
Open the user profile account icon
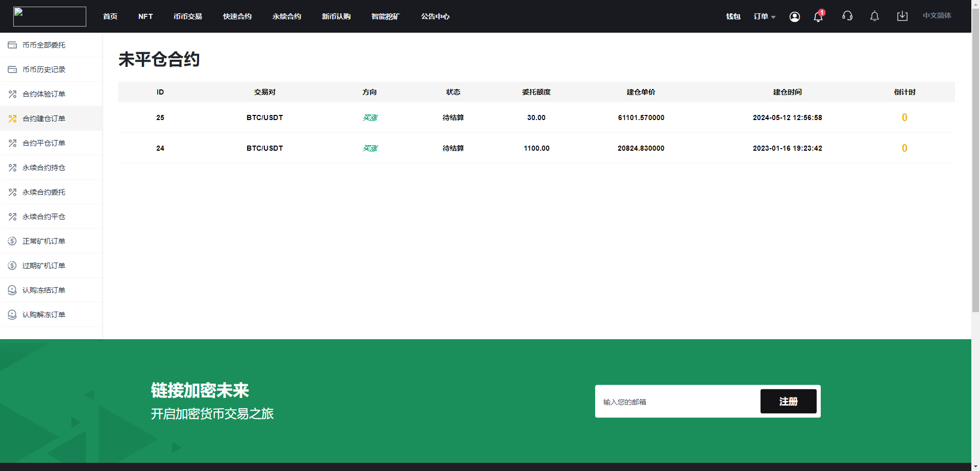[x=794, y=17]
